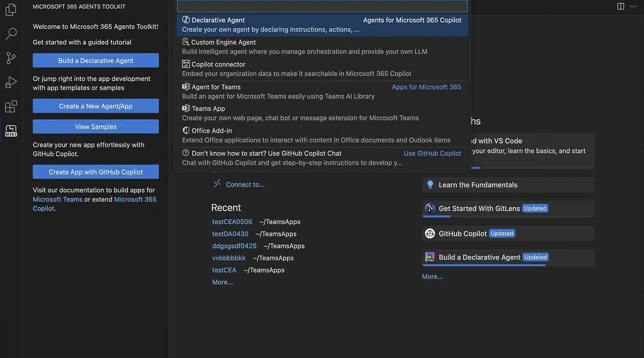The image size is (644, 358).
Task: Open the Microsoft Teams documentation link
Action: tap(57, 199)
